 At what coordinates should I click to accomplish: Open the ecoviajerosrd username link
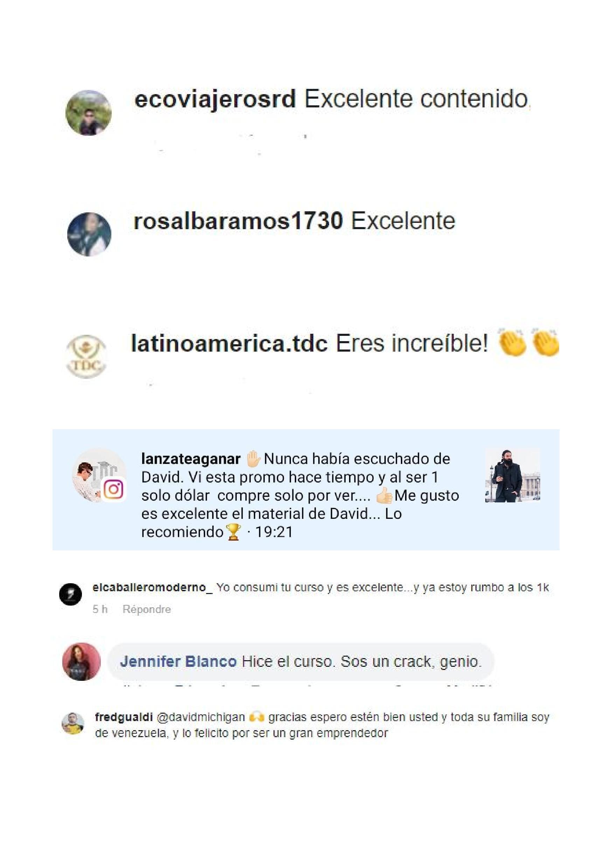(215, 100)
